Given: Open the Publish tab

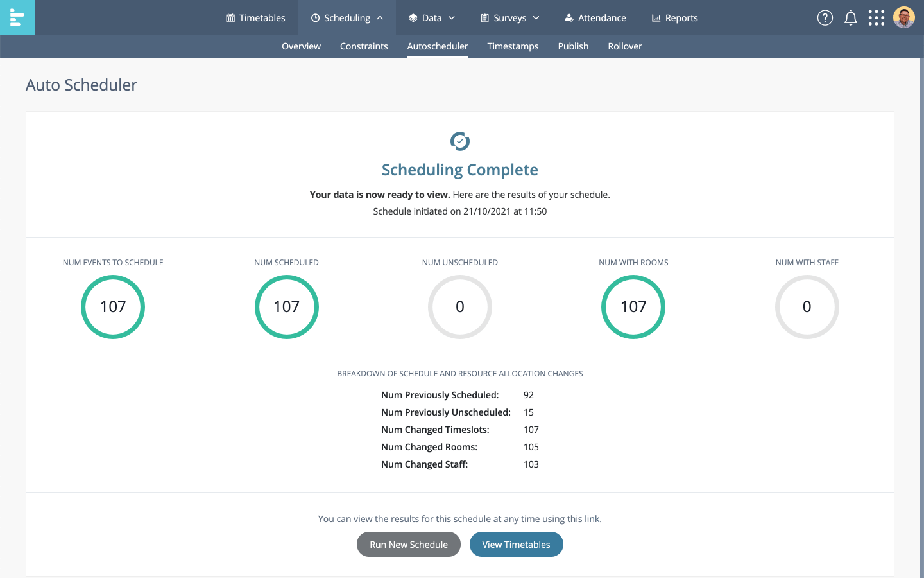Looking at the screenshot, I should [x=573, y=46].
